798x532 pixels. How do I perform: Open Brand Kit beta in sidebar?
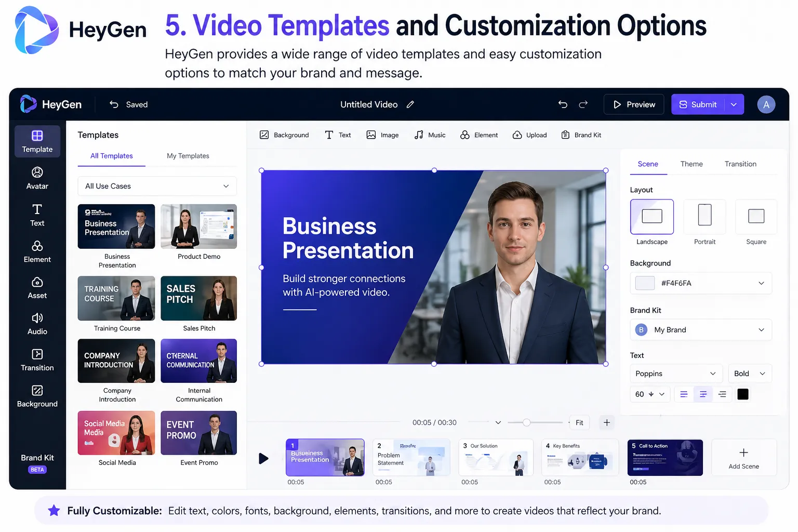click(x=37, y=463)
